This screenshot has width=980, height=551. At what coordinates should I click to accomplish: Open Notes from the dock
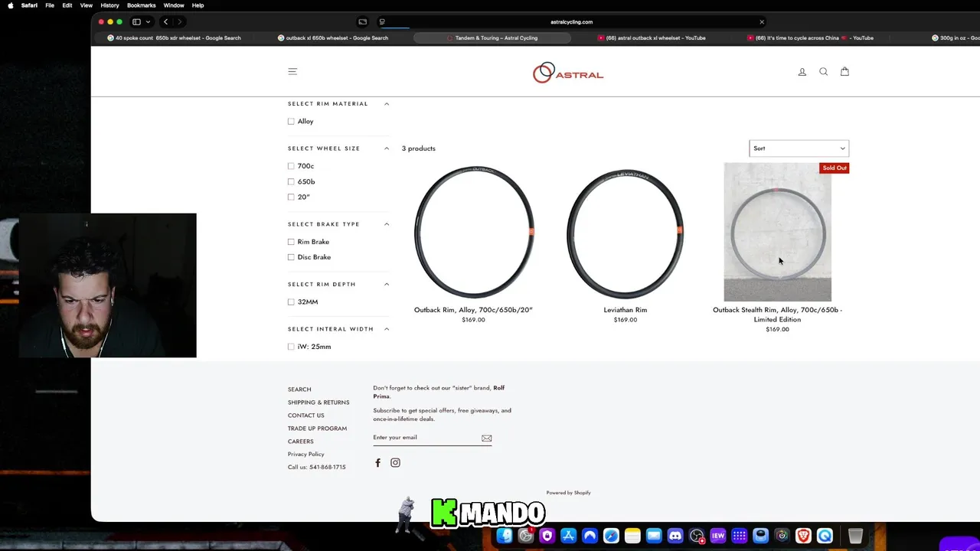pos(632,536)
